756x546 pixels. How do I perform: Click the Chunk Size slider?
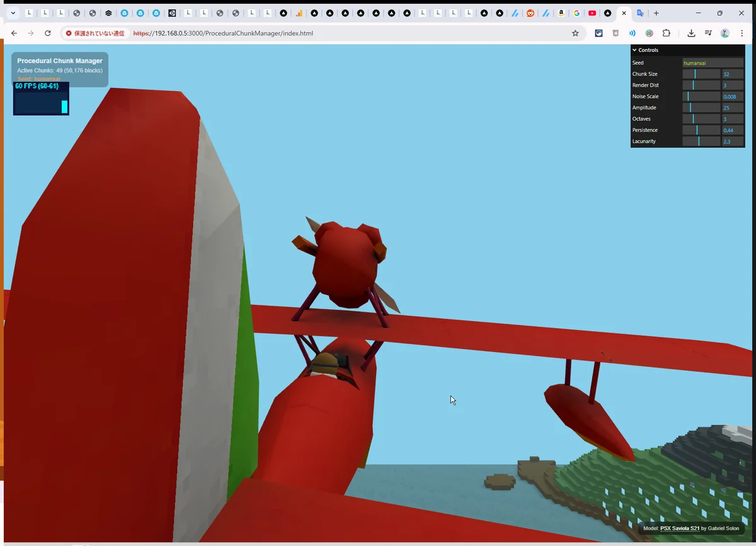point(701,74)
